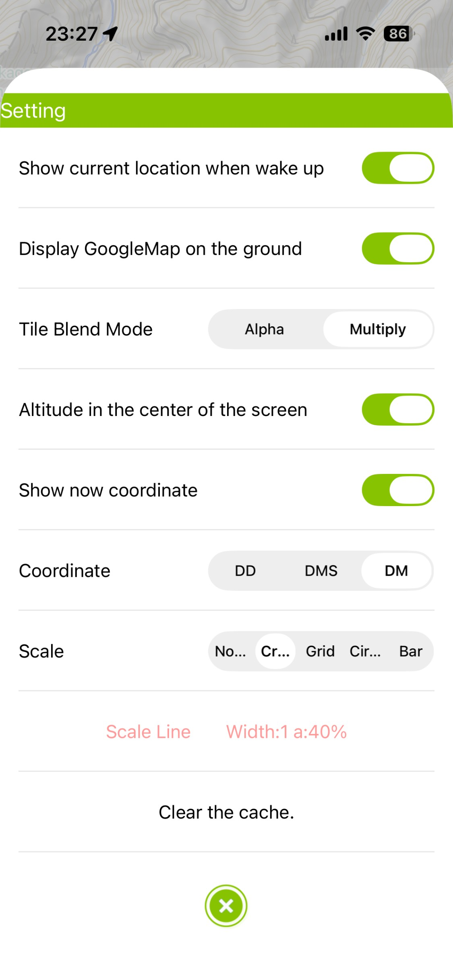Tap the location arrow icon in status bar
The width and height of the screenshot is (453, 980).
(x=110, y=34)
